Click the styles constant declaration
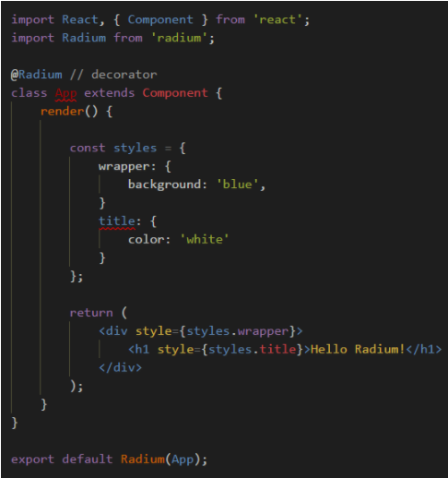The height and width of the screenshot is (478, 448). click(x=135, y=148)
